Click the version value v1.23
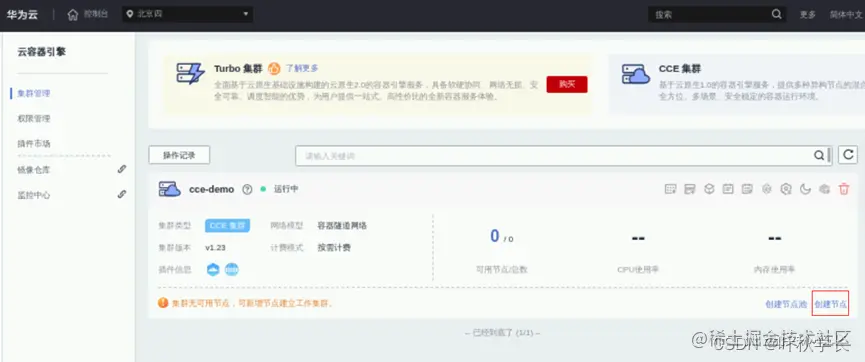865x362 pixels. 216,248
